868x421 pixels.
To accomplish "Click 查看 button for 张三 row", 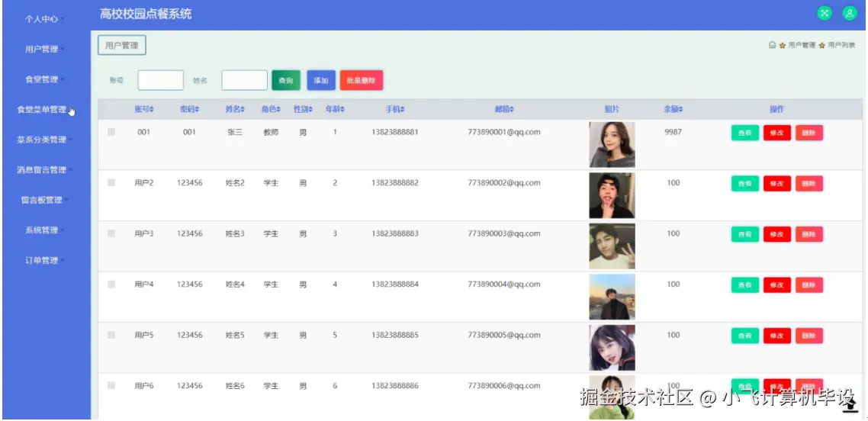I will [x=745, y=133].
